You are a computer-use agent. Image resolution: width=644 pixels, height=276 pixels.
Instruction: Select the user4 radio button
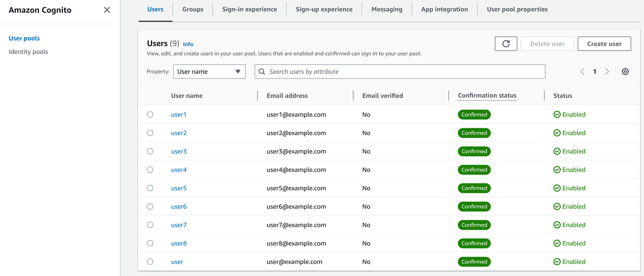click(x=150, y=170)
